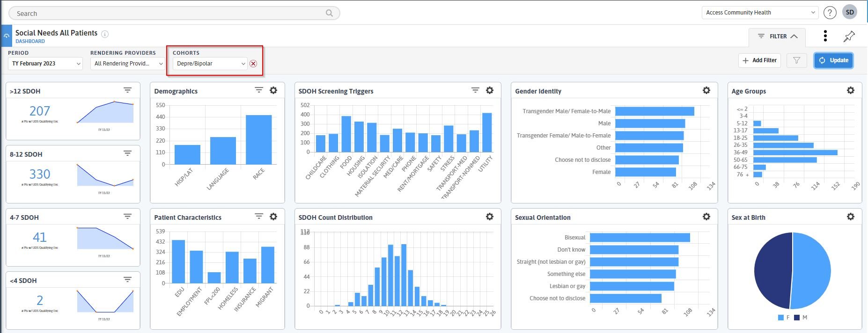868x333 pixels.
Task: Open the Period dropdown TY February 2023
Action: [x=45, y=64]
